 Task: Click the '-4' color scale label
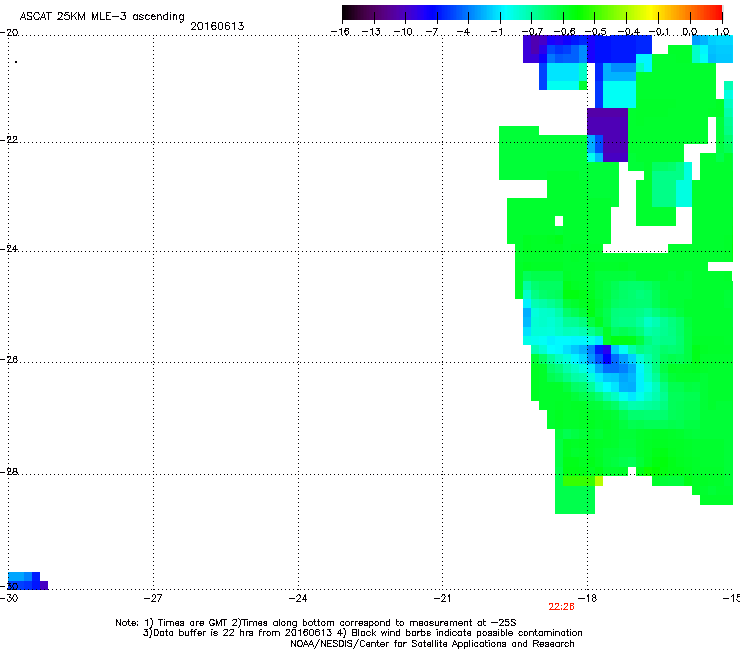(x=463, y=32)
